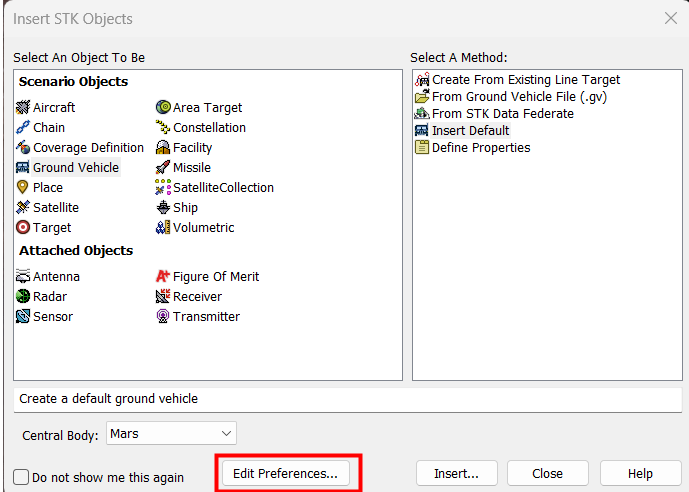Click the From STK Data Federate icon
This screenshot has width=689, height=492.
[x=422, y=113]
